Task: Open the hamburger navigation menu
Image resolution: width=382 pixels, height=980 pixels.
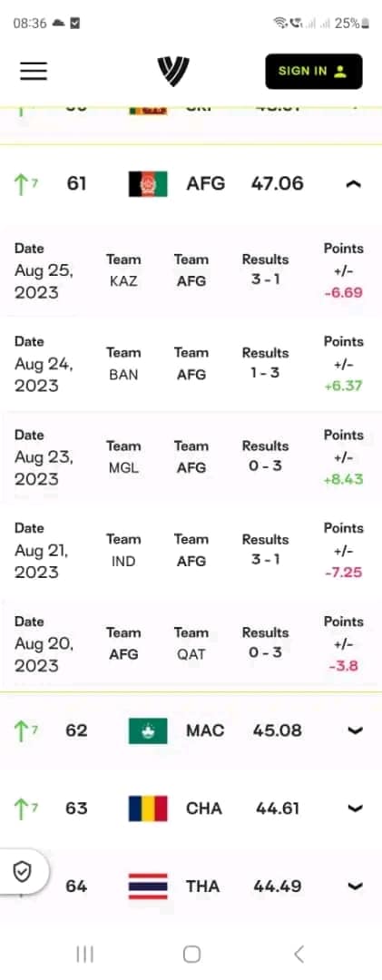Action: (34, 71)
